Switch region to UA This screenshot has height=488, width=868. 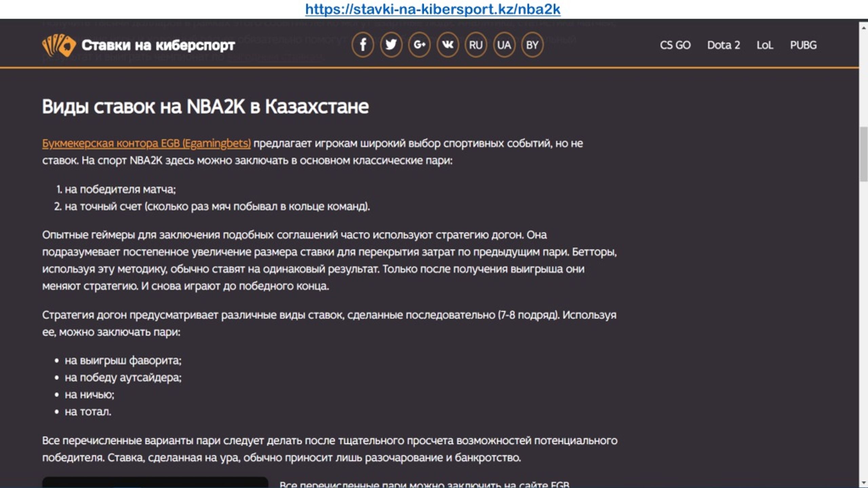pyautogui.click(x=504, y=45)
